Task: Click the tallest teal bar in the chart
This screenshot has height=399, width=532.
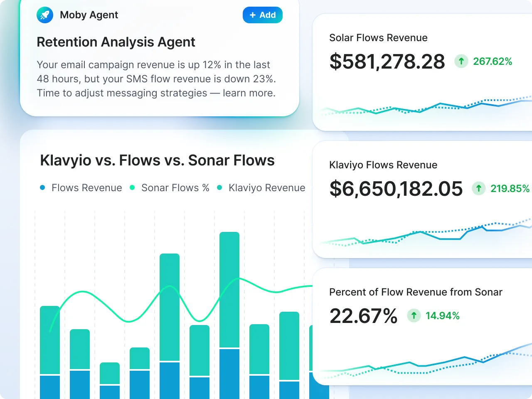Action: coord(229,291)
